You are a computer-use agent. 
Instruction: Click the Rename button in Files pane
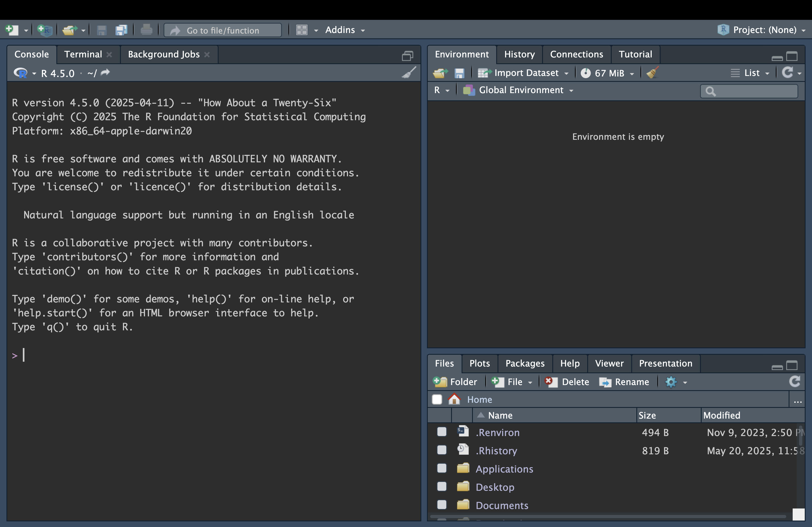click(624, 382)
